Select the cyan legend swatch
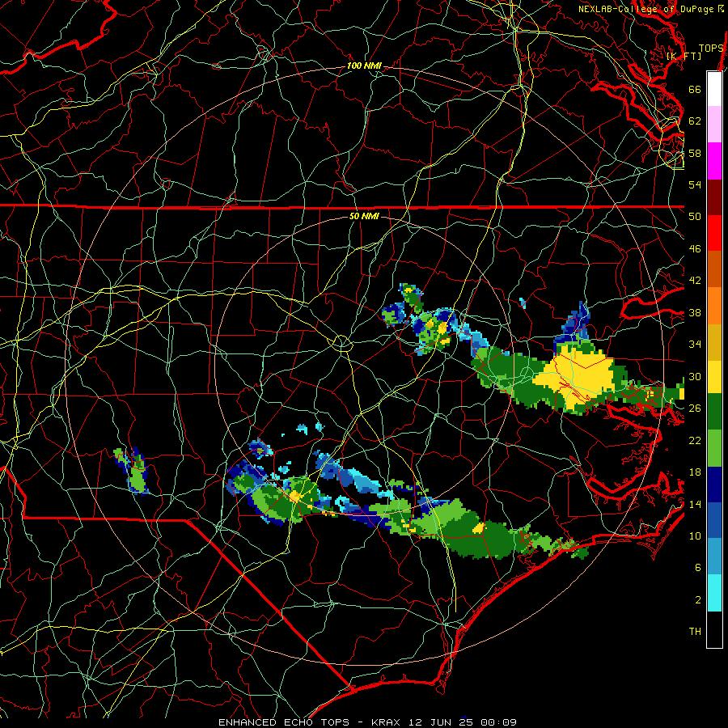Viewport: 728px width, 728px height. (714, 593)
